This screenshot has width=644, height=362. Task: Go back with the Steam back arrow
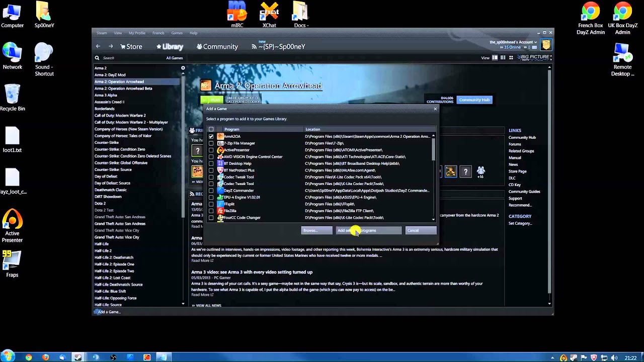point(98,46)
